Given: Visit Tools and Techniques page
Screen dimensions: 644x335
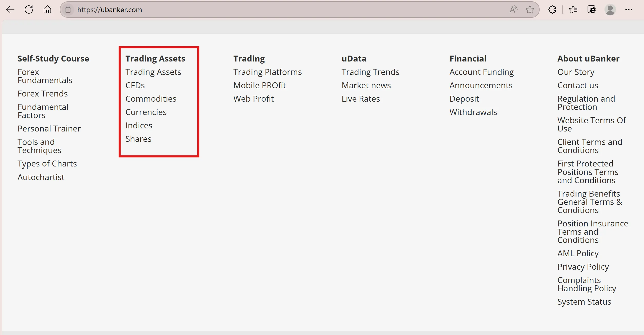Looking at the screenshot, I should [39, 146].
